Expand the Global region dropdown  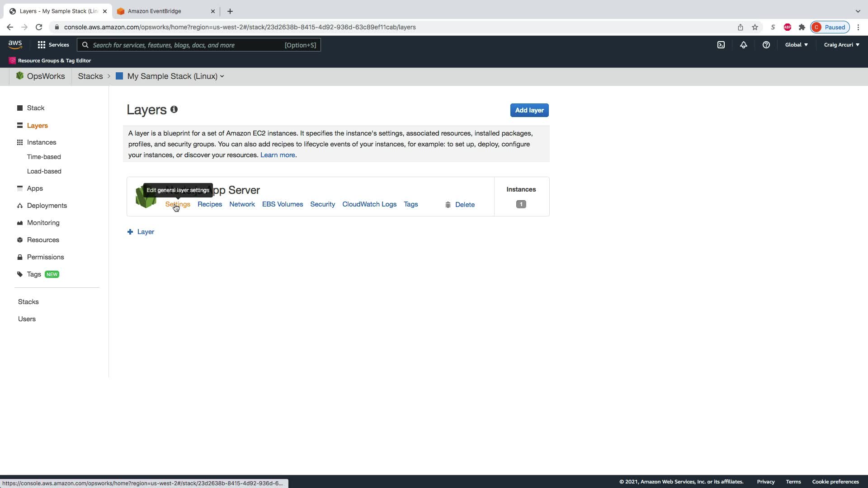tap(796, 45)
